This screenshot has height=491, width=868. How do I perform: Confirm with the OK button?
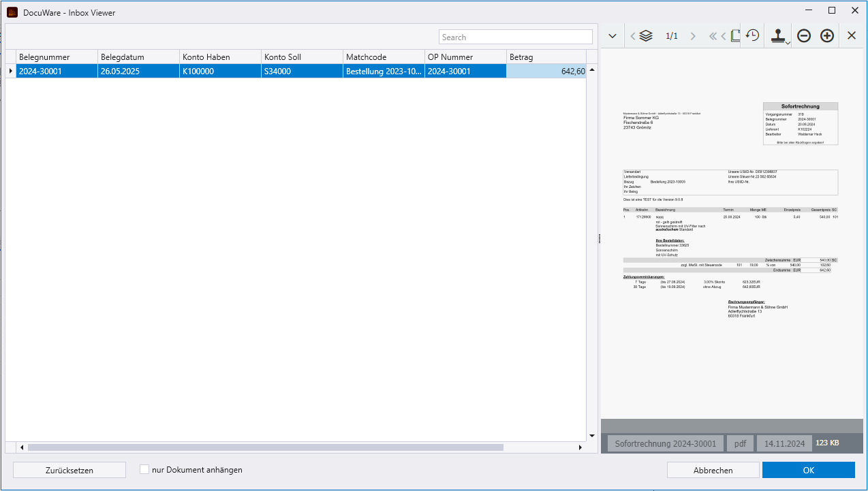pyautogui.click(x=809, y=470)
